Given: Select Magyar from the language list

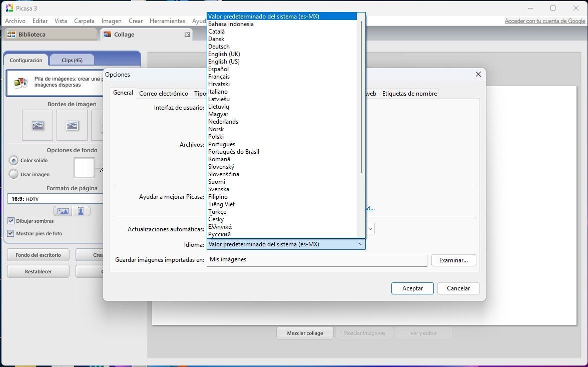Looking at the screenshot, I should [x=282, y=114].
